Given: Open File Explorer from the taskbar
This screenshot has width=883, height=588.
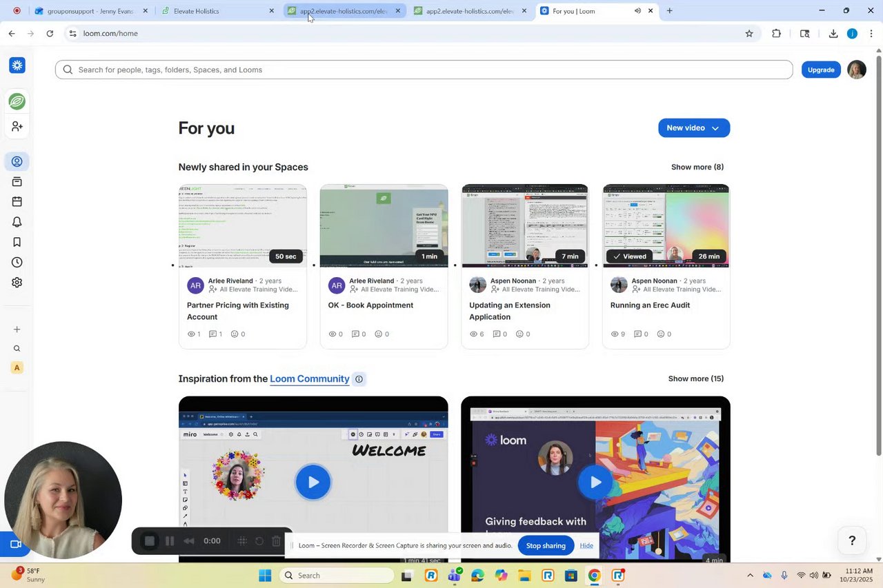Looking at the screenshot, I should point(524,576).
